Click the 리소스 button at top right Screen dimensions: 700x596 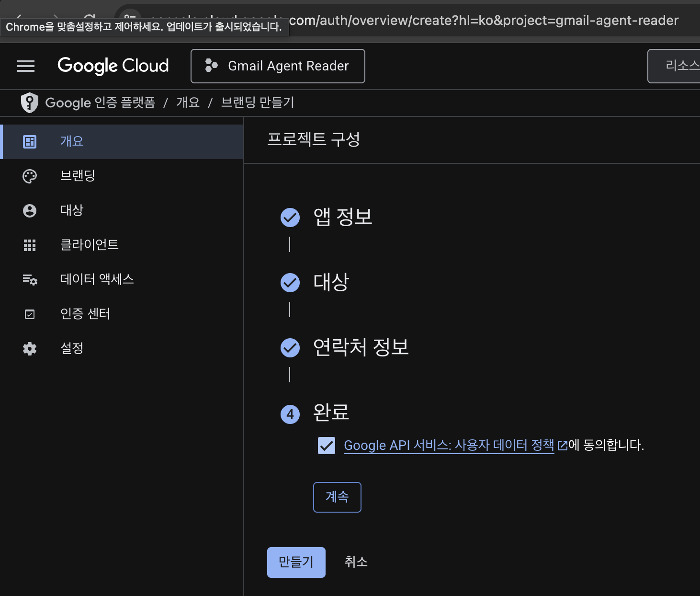pyautogui.click(x=674, y=66)
